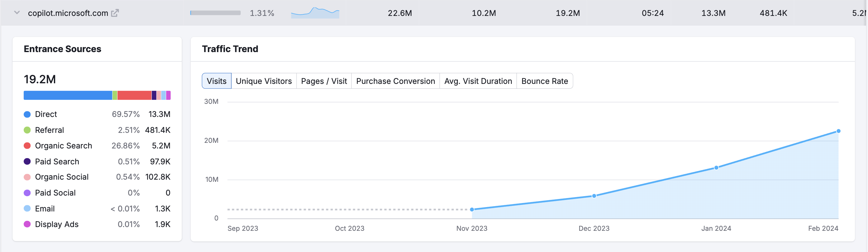
Task: Click the magenta Display Ads legend dot
Action: click(x=27, y=224)
